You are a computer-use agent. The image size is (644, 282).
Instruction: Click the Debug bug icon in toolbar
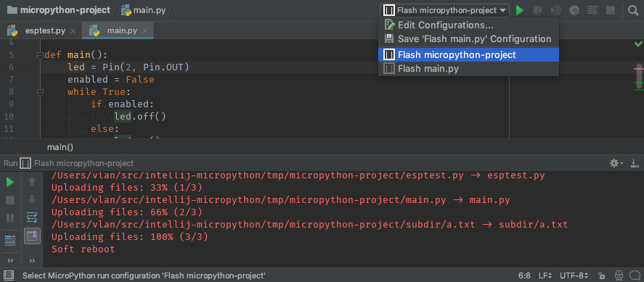[537, 10]
